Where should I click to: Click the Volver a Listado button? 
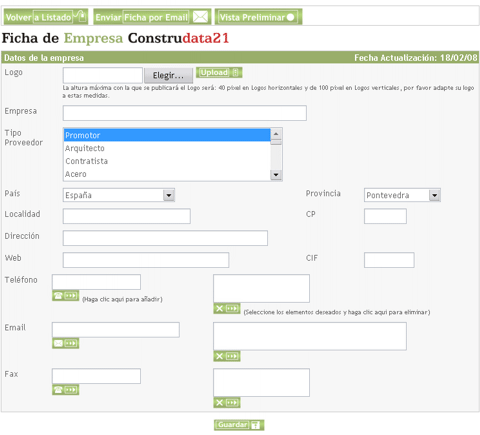point(46,17)
